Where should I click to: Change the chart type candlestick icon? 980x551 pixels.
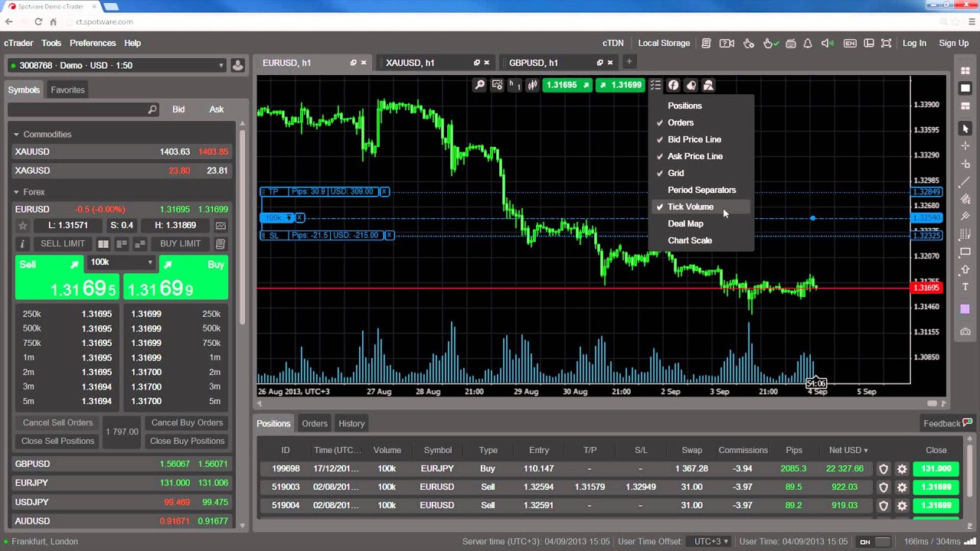coord(532,85)
